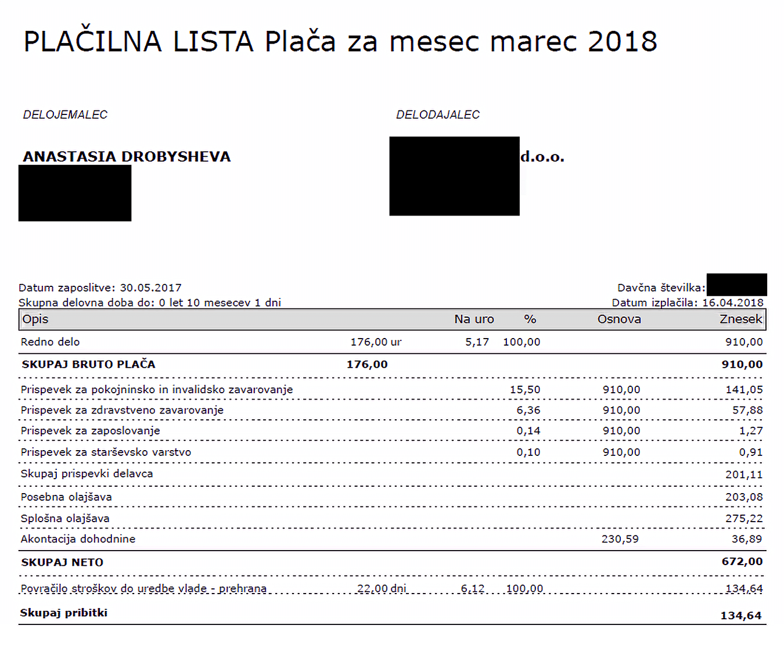Select 'Akontacija dohodnine' label
The width and height of the screenshot is (784, 672).
[x=78, y=539]
